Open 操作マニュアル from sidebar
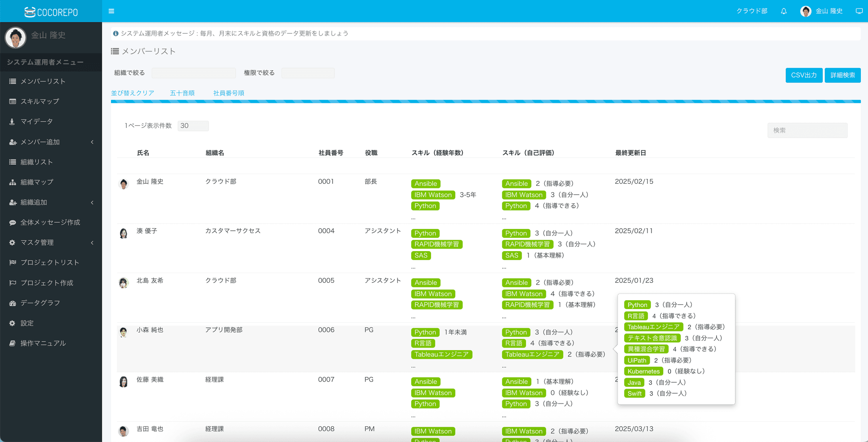This screenshot has height=442, width=868. tap(43, 343)
